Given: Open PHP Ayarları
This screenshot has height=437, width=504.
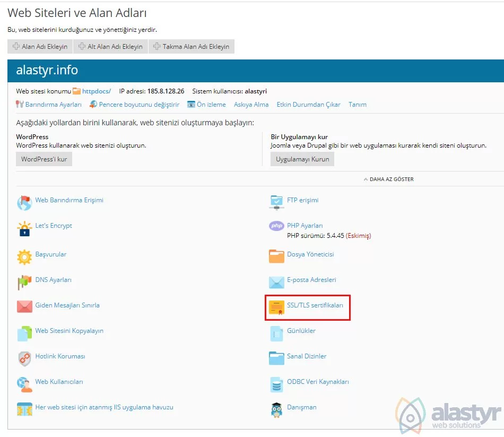Looking at the screenshot, I should 305,225.
